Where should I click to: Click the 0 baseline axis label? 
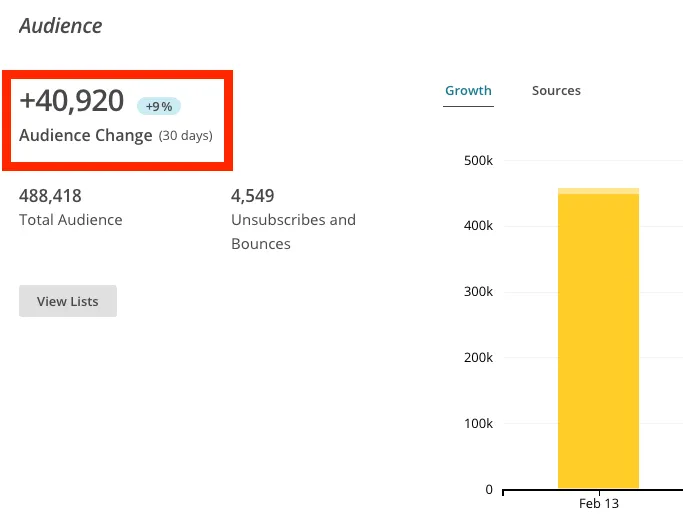click(x=489, y=490)
